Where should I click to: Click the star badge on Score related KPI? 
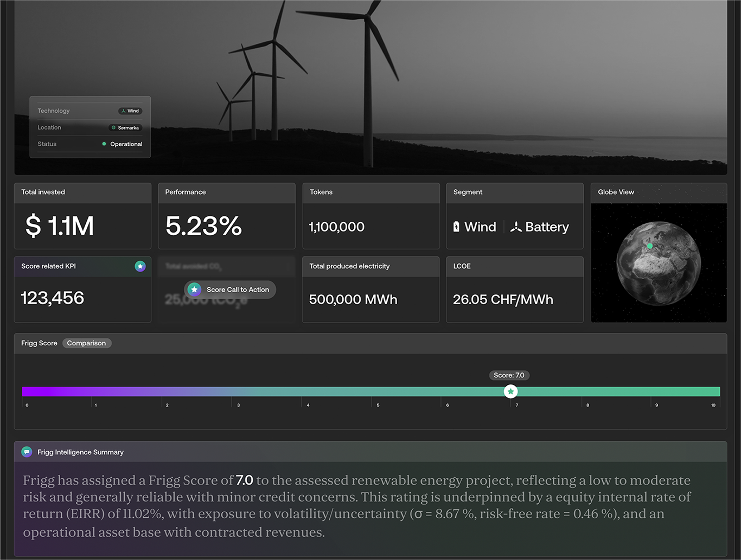pyautogui.click(x=140, y=266)
